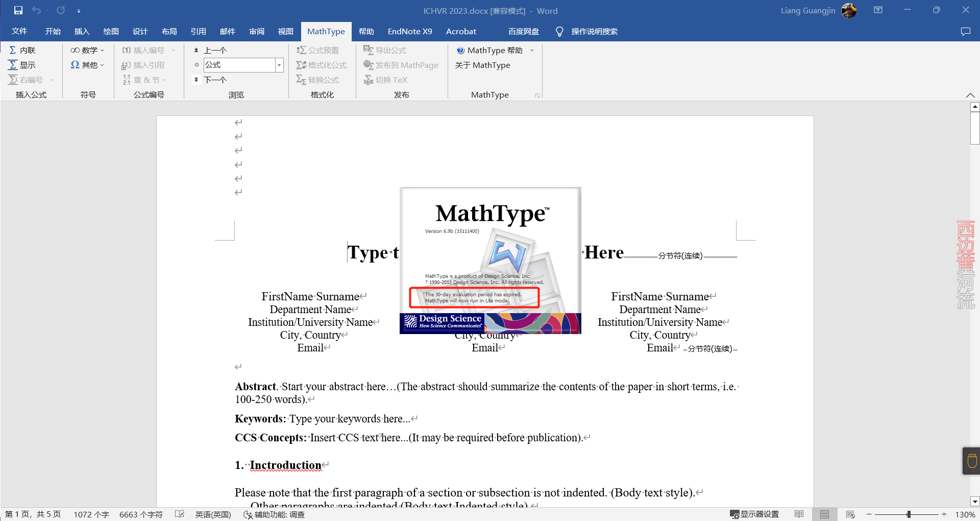Viewport: 980px width, 521px height.
Task: Click the 右编号 right-numbered equation icon
Action: 13,80
